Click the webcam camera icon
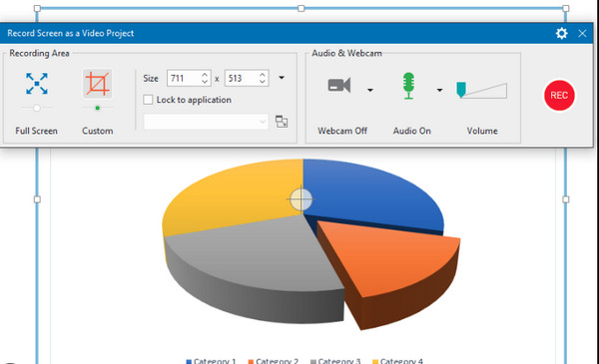The image size is (599, 364). (x=339, y=85)
